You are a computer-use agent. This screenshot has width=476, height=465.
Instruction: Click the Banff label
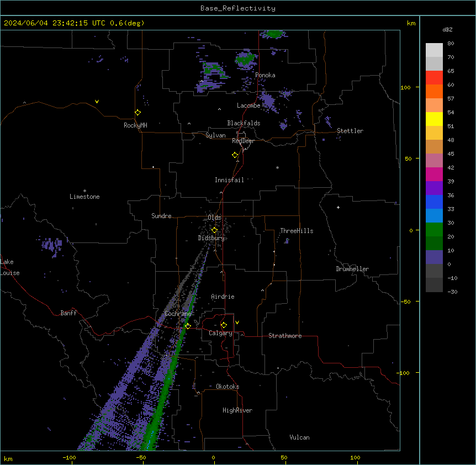68,313
